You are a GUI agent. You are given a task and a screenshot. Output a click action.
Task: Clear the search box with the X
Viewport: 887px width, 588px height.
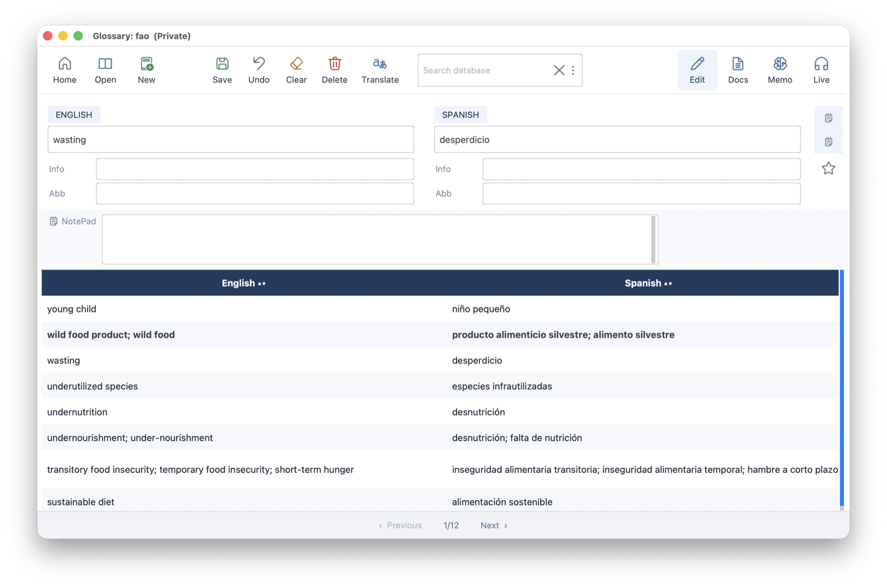pos(559,70)
